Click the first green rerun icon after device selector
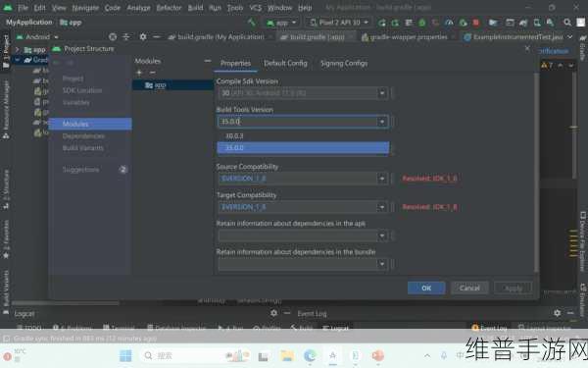 (382, 23)
